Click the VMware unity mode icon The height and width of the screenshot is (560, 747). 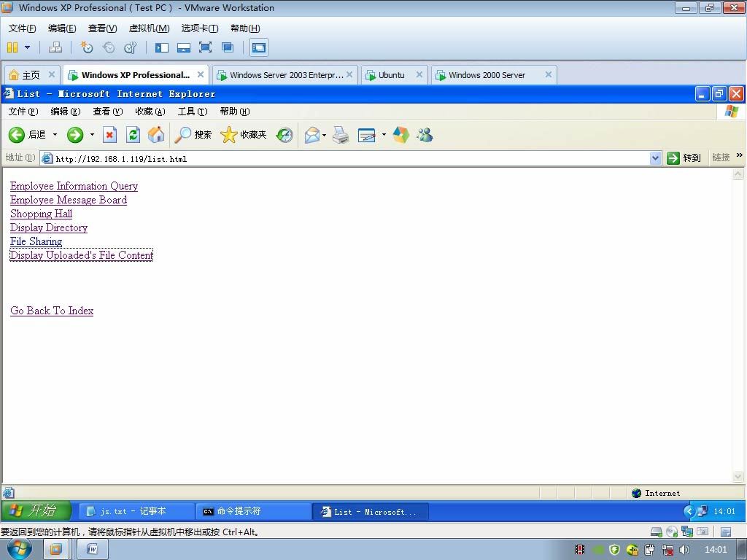(x=228, y=47)
